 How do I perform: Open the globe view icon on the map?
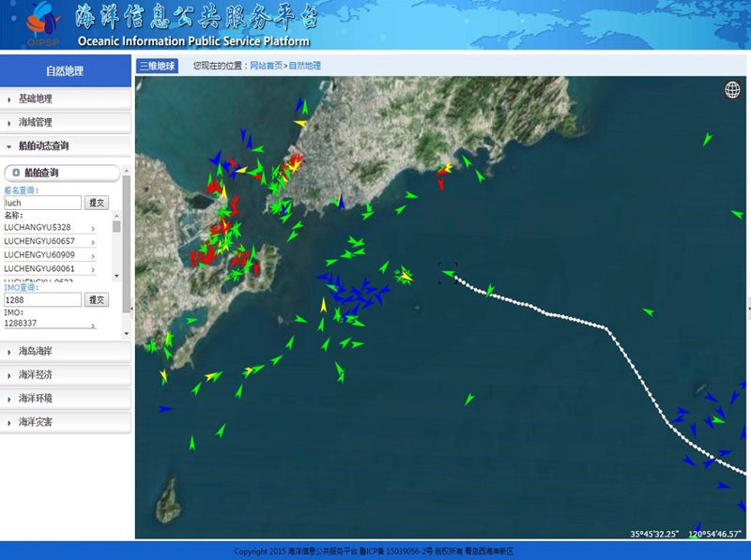(732, 89)
